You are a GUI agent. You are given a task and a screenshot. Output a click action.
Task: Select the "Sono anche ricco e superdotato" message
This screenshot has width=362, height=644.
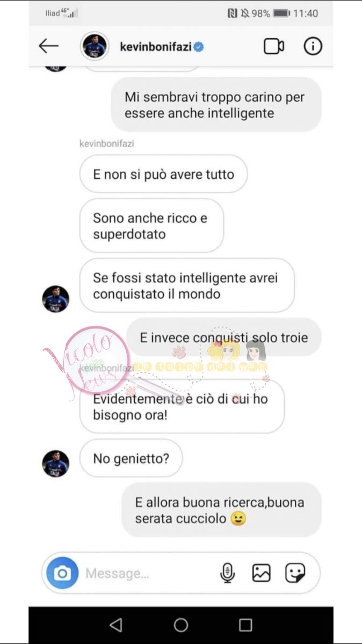point(151,226)
